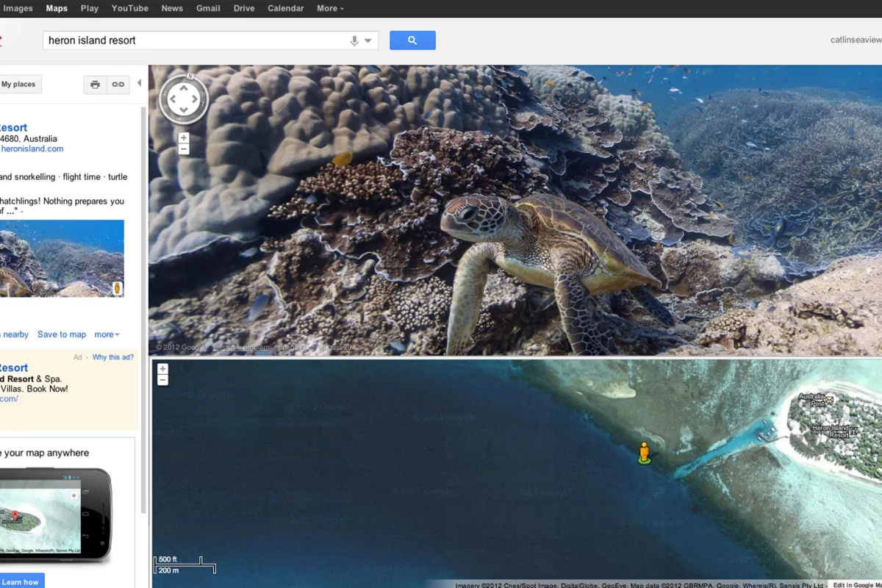The image size is (882, 588).
Task: Click the Pegman marker on the satellite map
Action: 645,452
